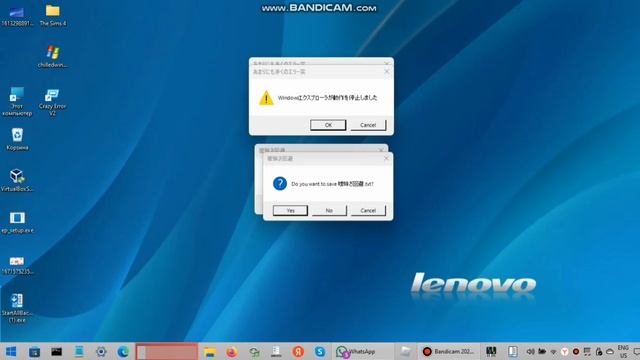Open Microsoft Store from the taskbar
Image resolution: width=640 pixels, height=360 pixels.
(34, 351)
